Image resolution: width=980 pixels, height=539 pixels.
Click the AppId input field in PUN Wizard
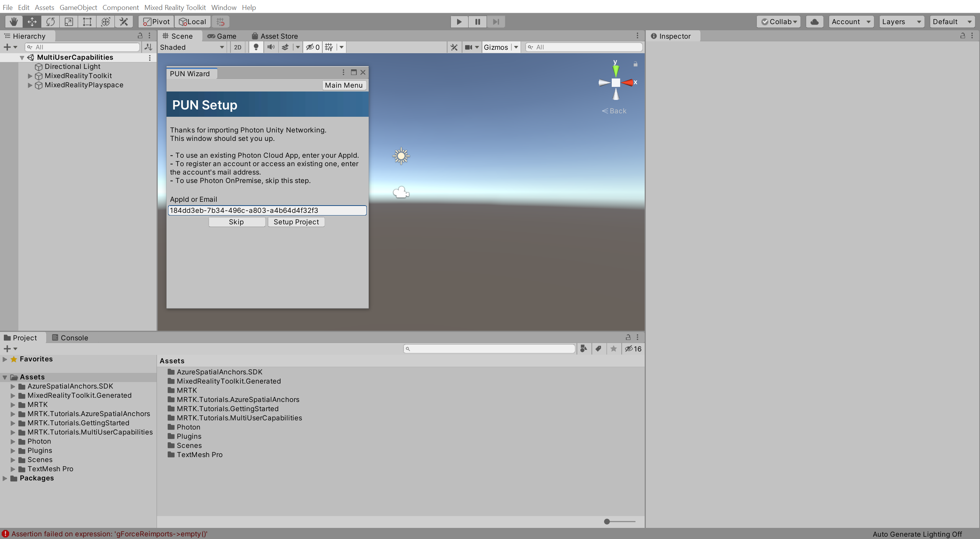point(267,211)
